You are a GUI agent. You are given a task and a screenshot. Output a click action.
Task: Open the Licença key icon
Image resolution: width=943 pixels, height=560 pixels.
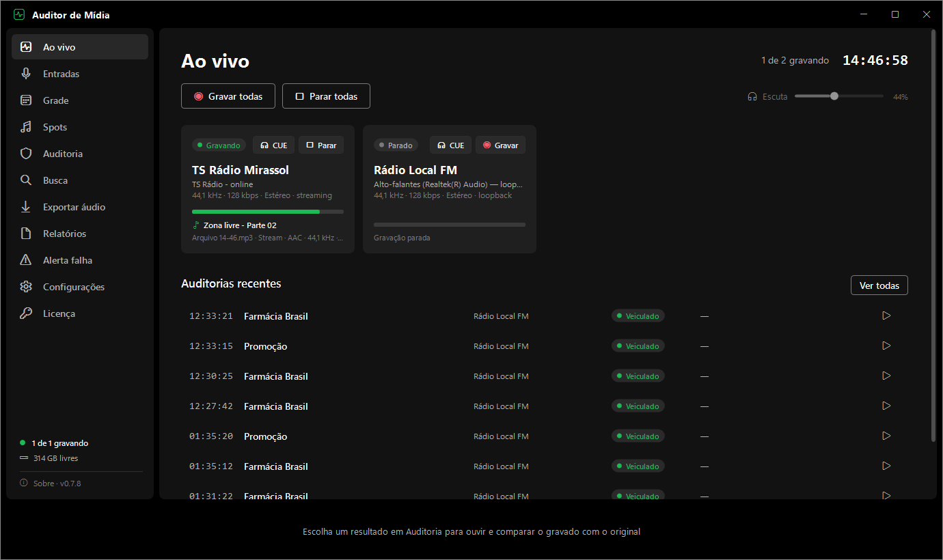point(26,313)
